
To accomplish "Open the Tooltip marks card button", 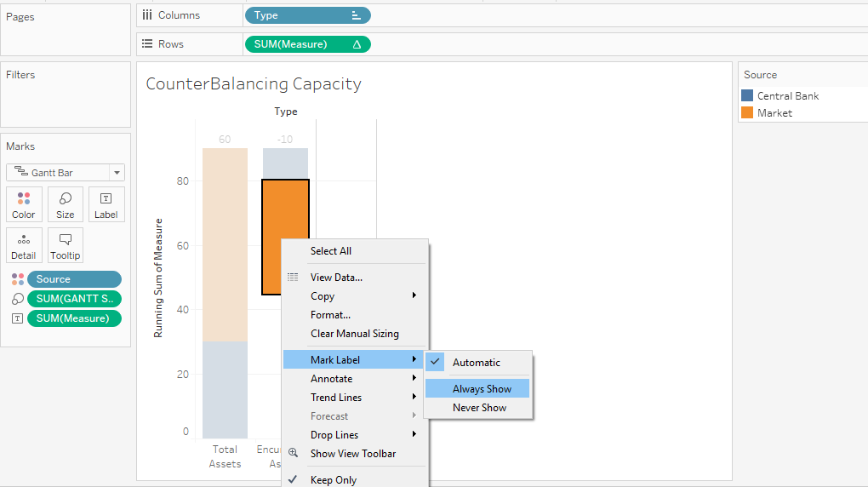I will [66, 245].
